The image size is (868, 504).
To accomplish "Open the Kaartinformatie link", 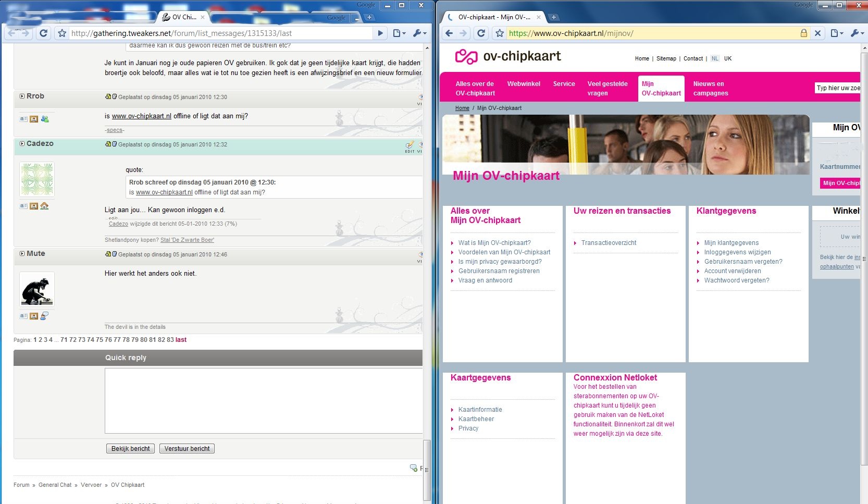I will click(480, 410).
